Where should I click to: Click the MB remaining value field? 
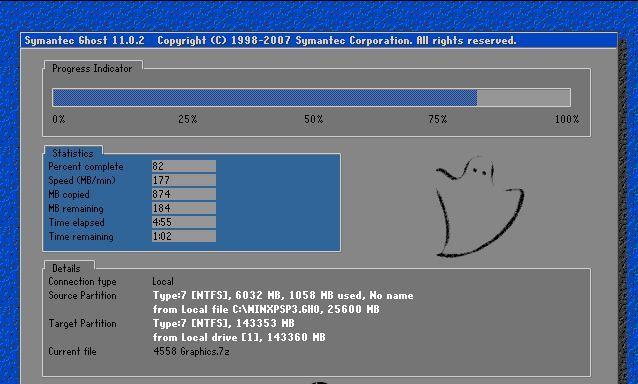pos(184,208)
